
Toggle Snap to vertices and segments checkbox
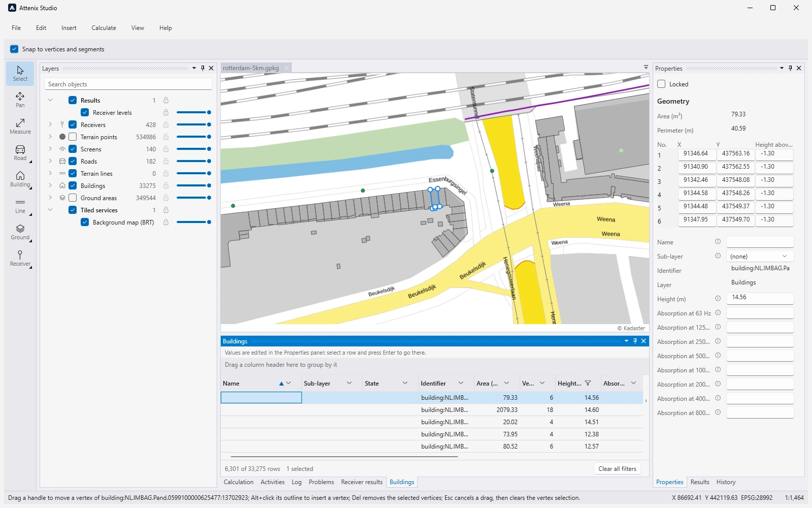tap(14, 49)
